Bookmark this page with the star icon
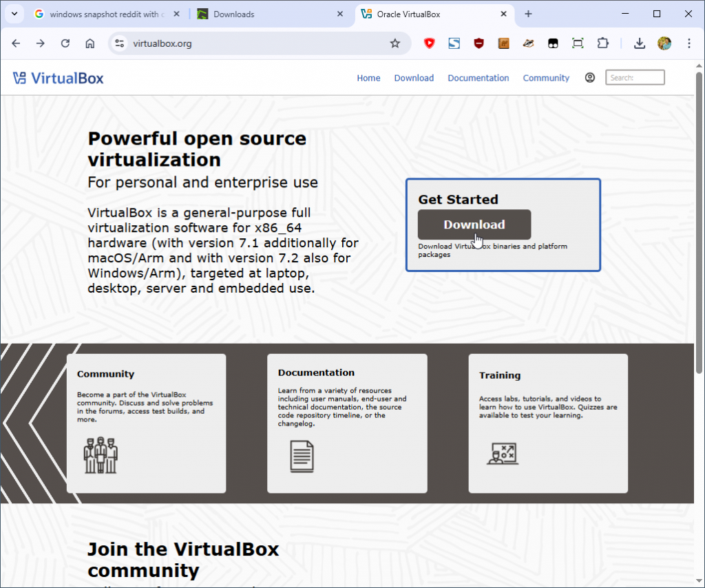Viewport: 705px width, 588px height. click(394, 43)
